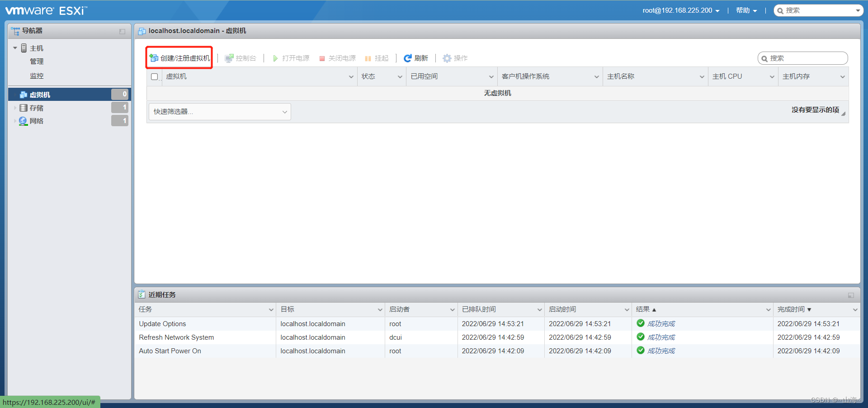Viewport: 868px width, 408px height.
Task: Click the power on (打开电源) play icon
Action: pyautogui.click(x=275, y=58)
